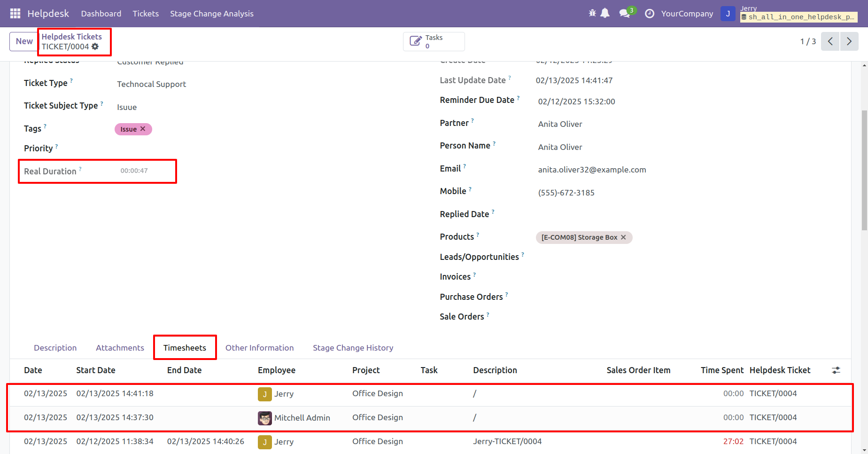Select the Timesheets tab

[x=185, y=348]
